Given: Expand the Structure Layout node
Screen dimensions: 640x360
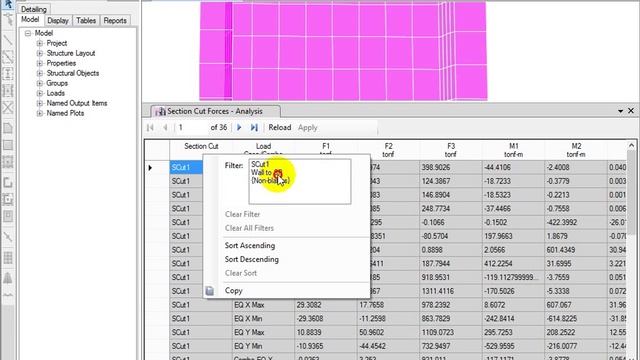Looking at the screenshot, I should pyautogui.click(x=40, y=53).
